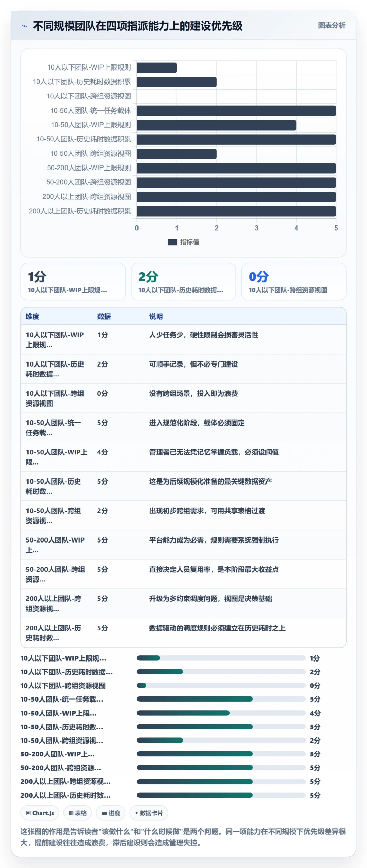Click table text 数据驱动的调度规则必须建立在历史耗时之上
This screenshot has width=367, height=868.
click(x=217, y=628)
